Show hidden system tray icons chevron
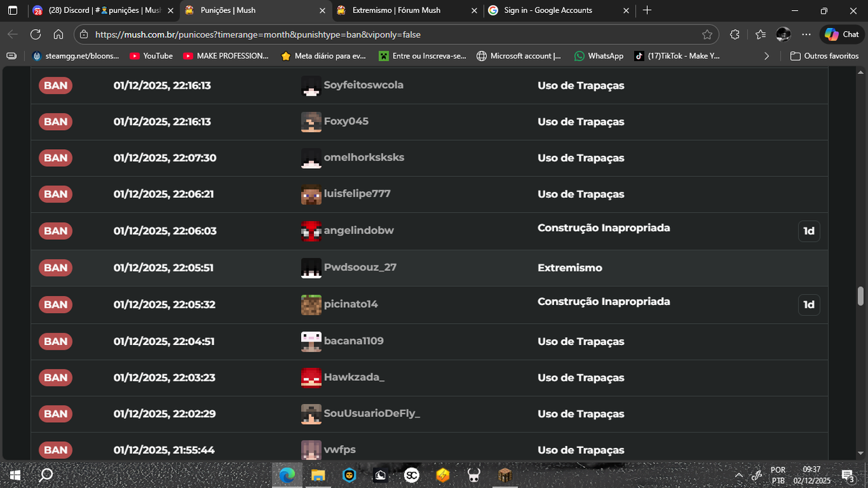The height and width of the screenshot is (488, 868). [x=738, y=475]
